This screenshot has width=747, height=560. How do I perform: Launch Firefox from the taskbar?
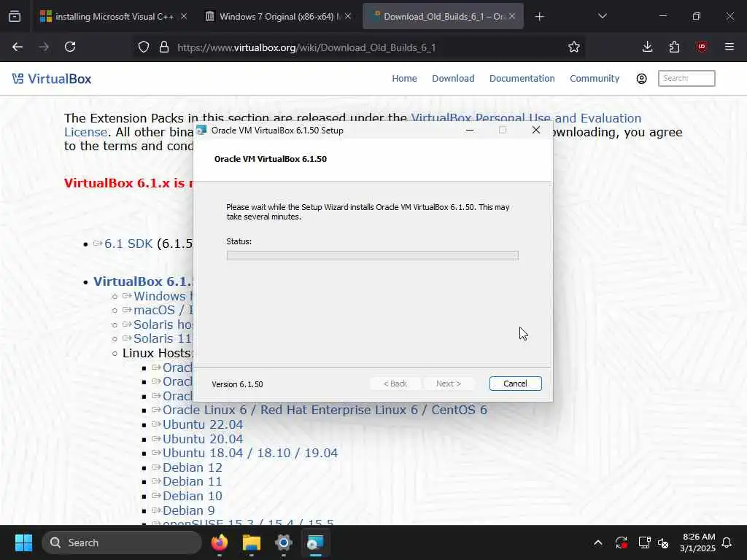click(219, 542)
